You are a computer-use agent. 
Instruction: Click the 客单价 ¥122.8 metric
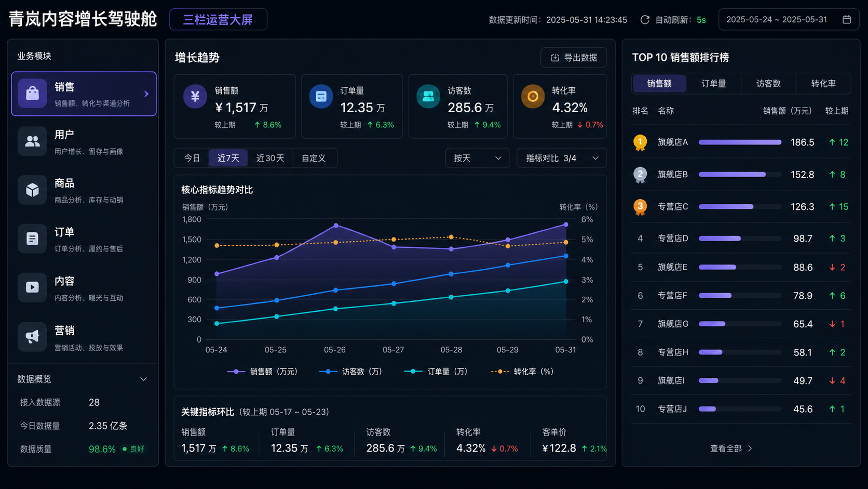[x=574, y=441]
